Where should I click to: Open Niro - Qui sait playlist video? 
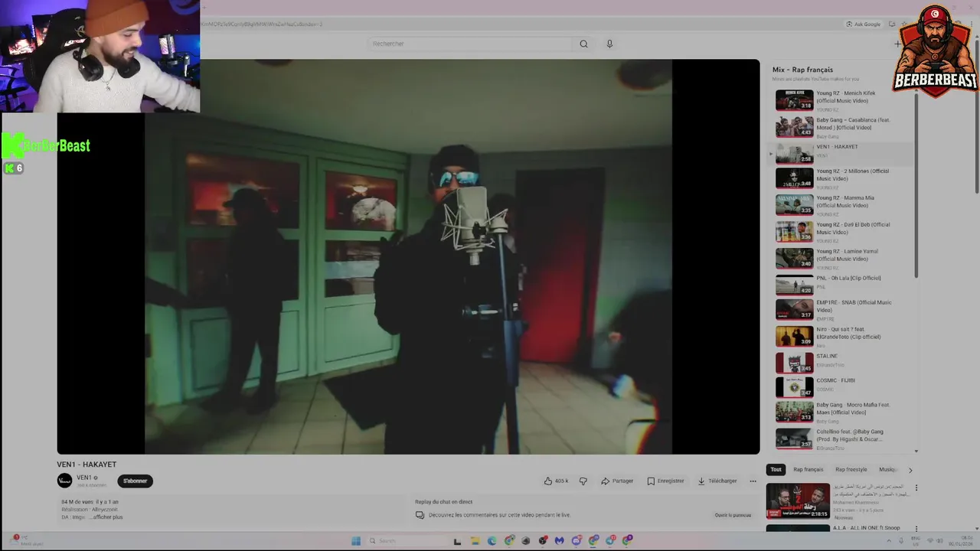(x=842, y=336)
